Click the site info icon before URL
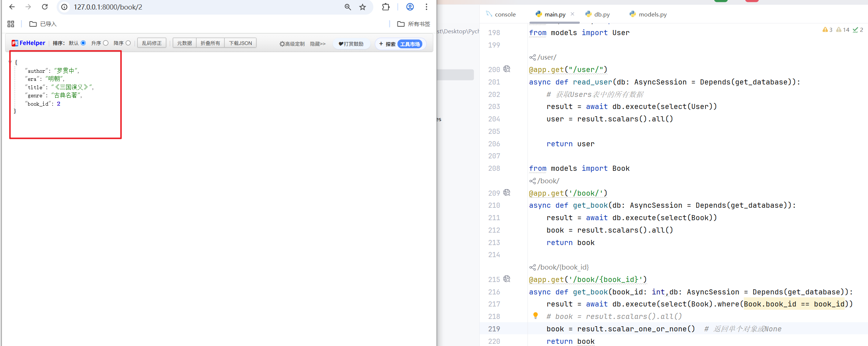Viewport: 868px width, 346px height. point(64,7)
